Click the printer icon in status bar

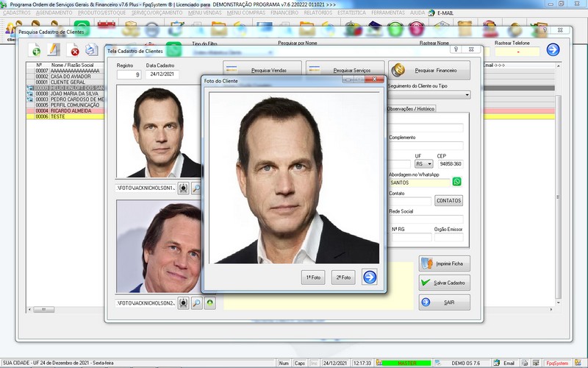pyautogui.click(x=525, y=363)
